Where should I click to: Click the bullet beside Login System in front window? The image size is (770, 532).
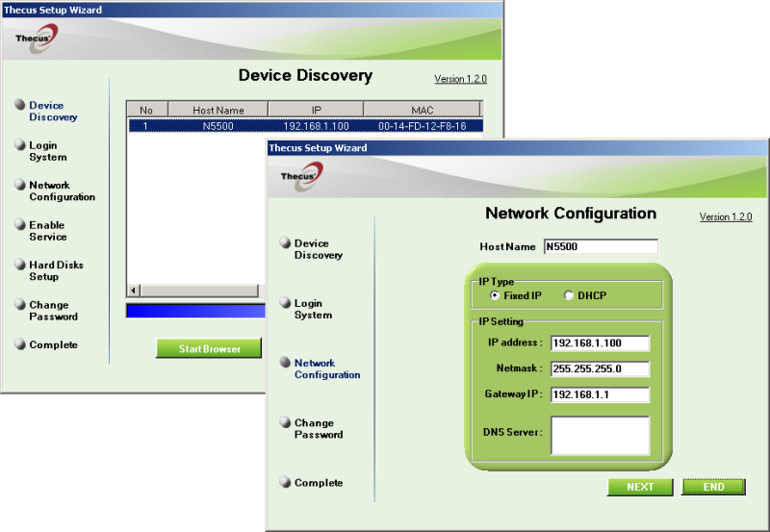285,302
